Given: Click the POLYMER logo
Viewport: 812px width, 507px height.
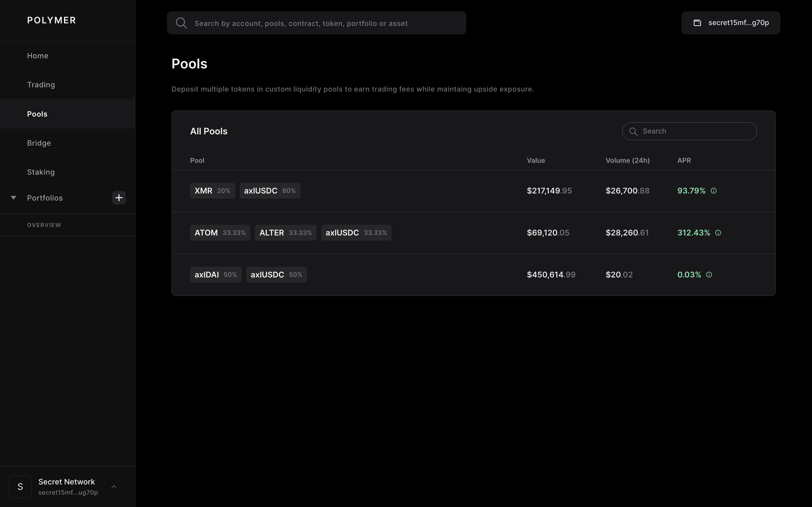Looking at the screenshot, I should [52, 20].
